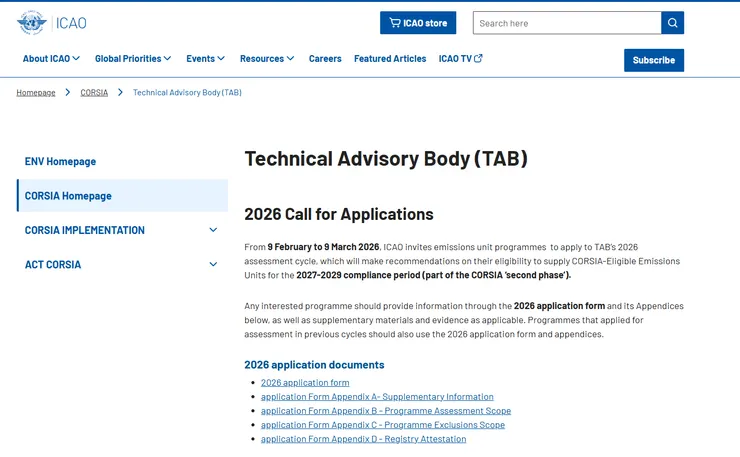The image size is (740, 457).
Task: Click the magnifier search button
Action: [673, 23]
